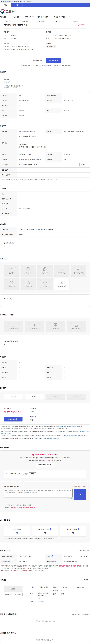Expand the 실업급여 menu
The image size is (90, 644).
[29, 17]
